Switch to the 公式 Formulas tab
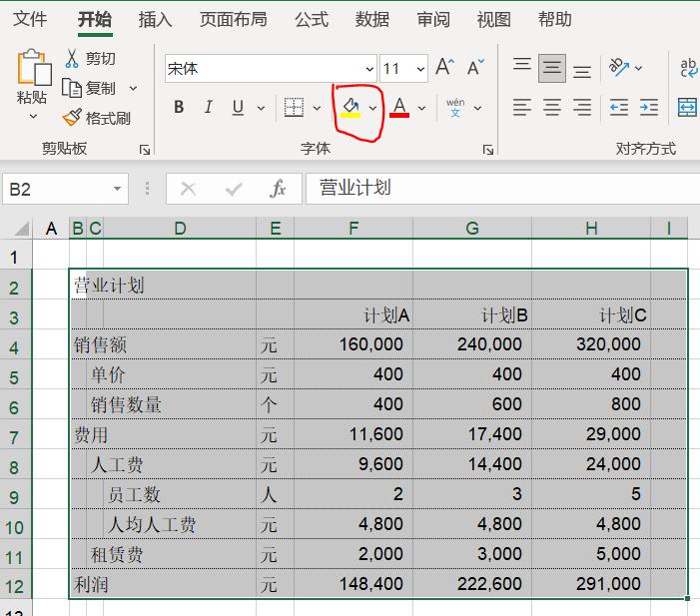 [x=312, y=19]
